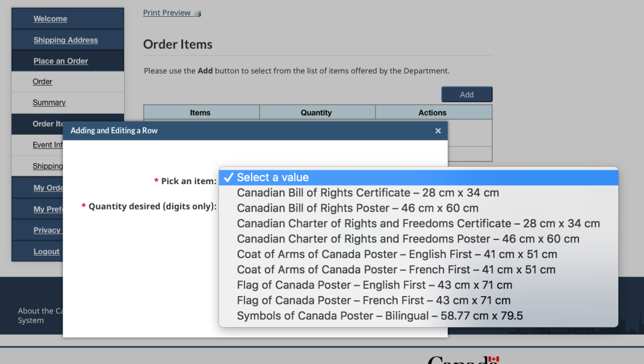Keep the checked 'Select a value' option
The image size is (644, 364).
pos(273,178)
